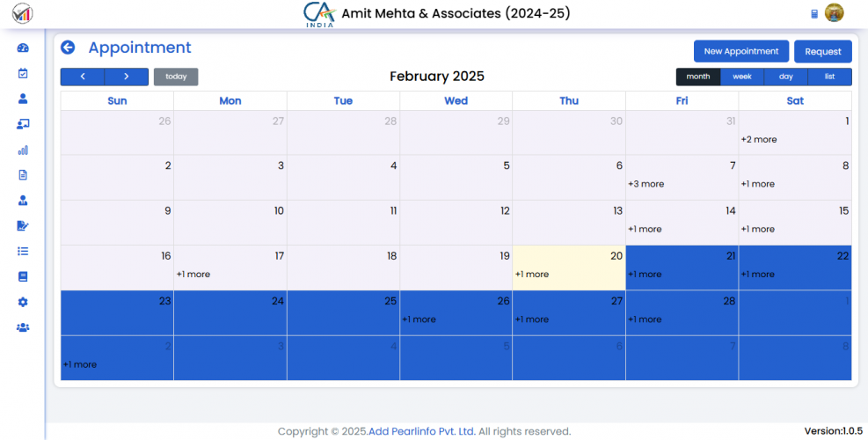868x440 pixels.
Task: Open the bar chart icon in sidebar
Action: [23, 150]
